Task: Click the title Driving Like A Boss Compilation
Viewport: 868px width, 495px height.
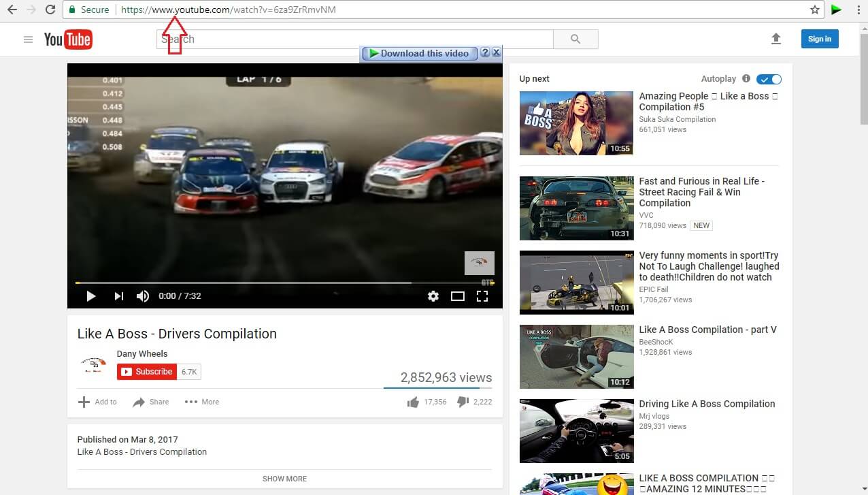Action: tap(707, 404)
